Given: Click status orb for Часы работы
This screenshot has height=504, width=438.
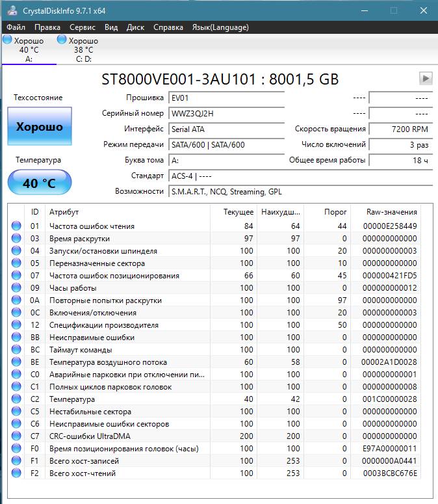Looking at the screenshot, I should [16, 288].
